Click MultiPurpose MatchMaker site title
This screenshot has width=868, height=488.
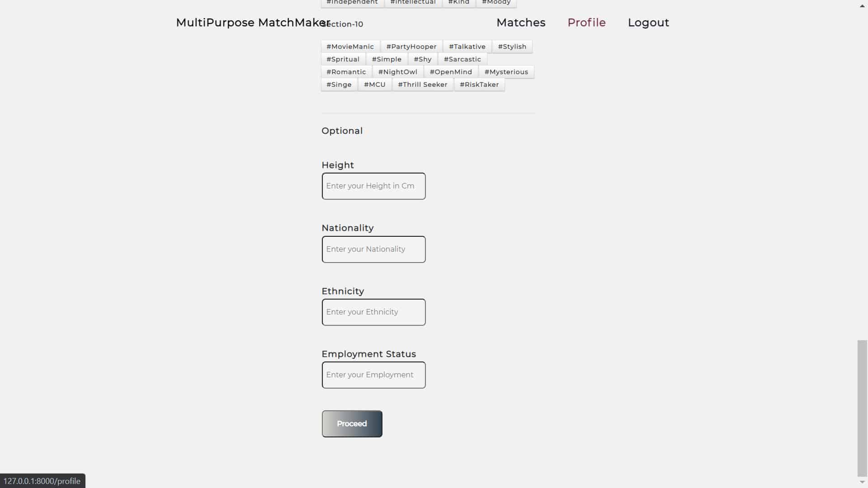(253, 23)
